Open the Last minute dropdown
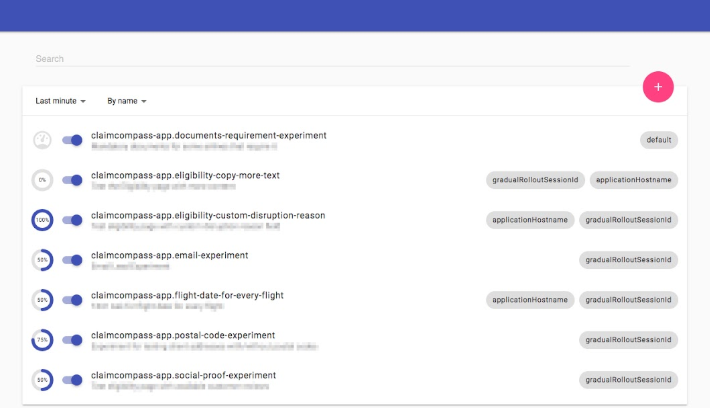 (60, 101)
